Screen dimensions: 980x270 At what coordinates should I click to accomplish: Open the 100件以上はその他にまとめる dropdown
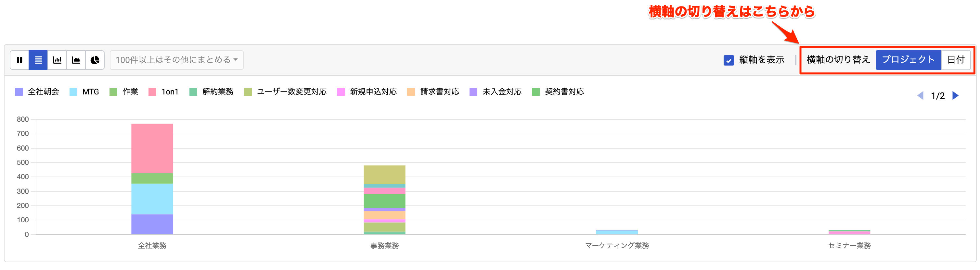176,60
